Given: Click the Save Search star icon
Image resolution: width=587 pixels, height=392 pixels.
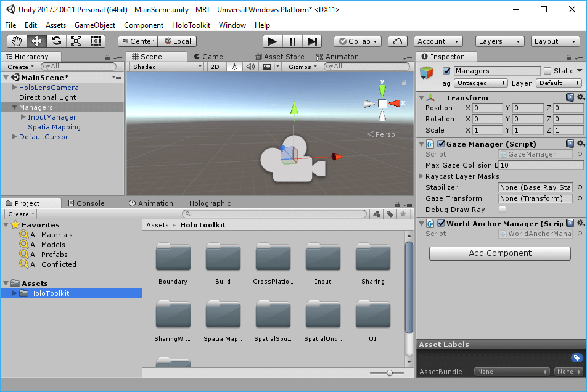Looking at the screenshot, I should [x=403, y=214].
